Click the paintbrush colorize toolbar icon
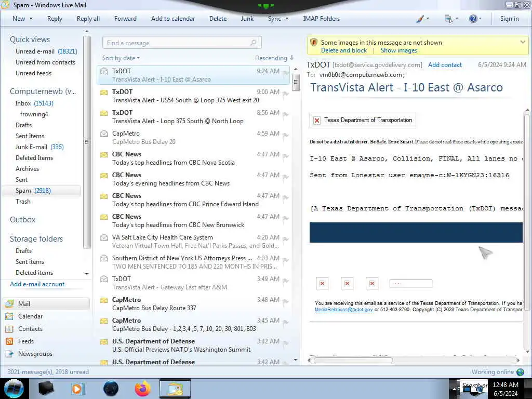Screen dimensions: 532x399 click(420, 19)
